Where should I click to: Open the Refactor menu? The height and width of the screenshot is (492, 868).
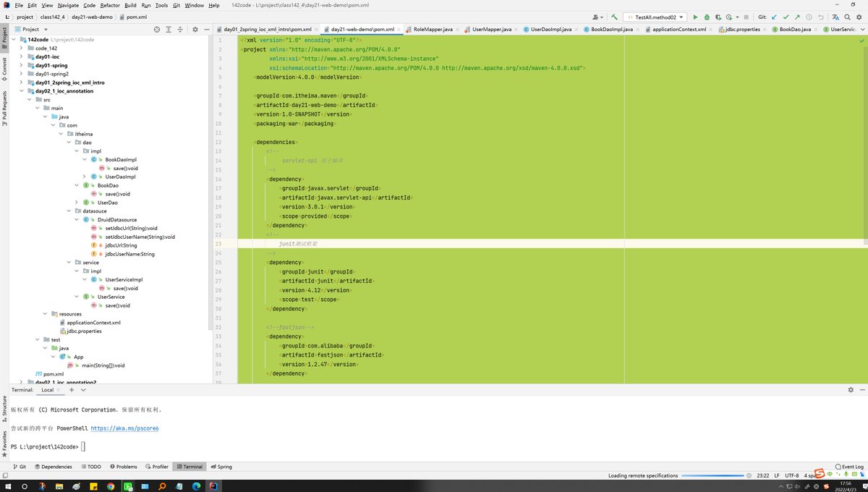(112, 4)
